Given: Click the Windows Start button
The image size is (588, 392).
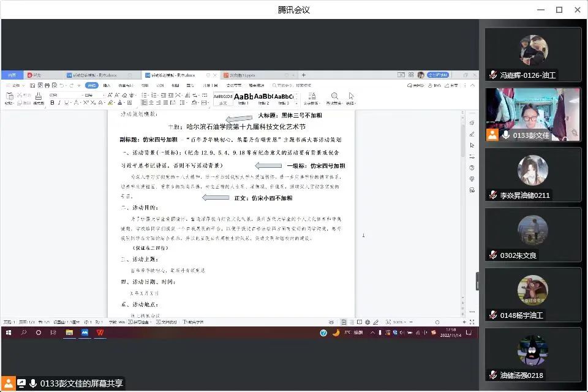Looking at the screenshot, I should coord(9,333).
